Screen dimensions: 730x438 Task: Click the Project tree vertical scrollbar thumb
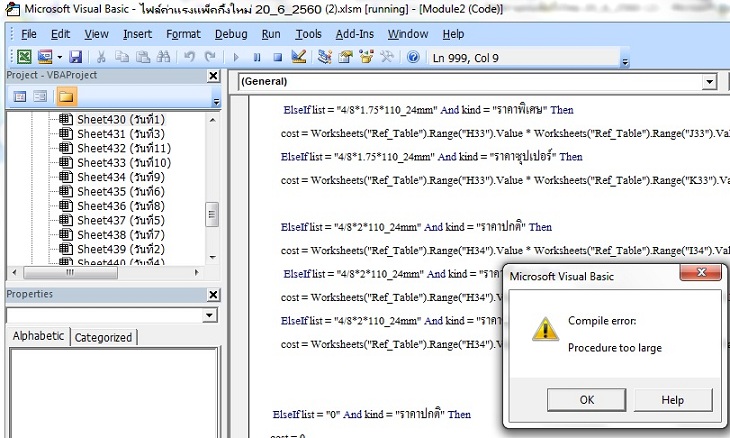coord(212,214)
